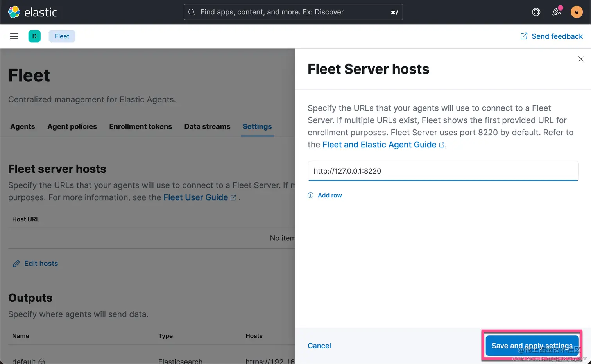The width and height of the screenshot is (591, 364).
Task: Close the Fleet Server hosts flyout
Action: click(581, 59)
